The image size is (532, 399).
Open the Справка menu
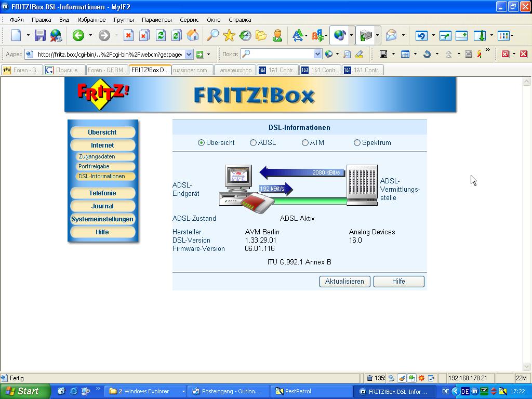[240, 20]
